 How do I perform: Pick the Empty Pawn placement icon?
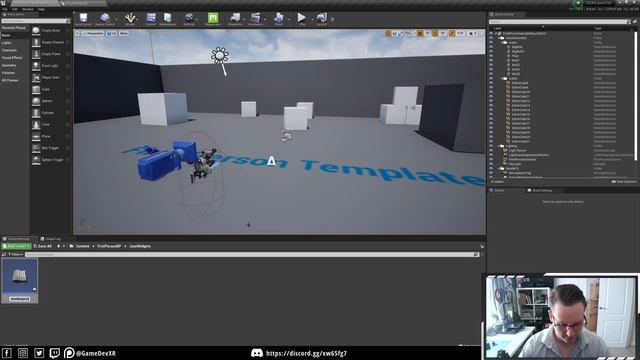(36, 54)
